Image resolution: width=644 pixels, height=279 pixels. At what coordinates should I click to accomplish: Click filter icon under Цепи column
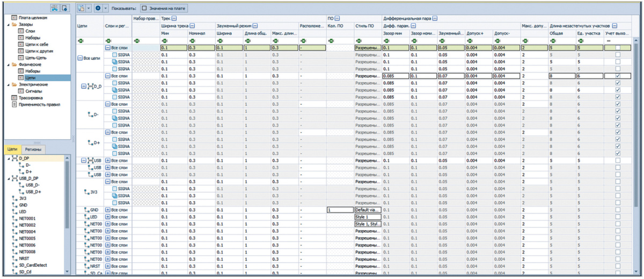(81, 41)
